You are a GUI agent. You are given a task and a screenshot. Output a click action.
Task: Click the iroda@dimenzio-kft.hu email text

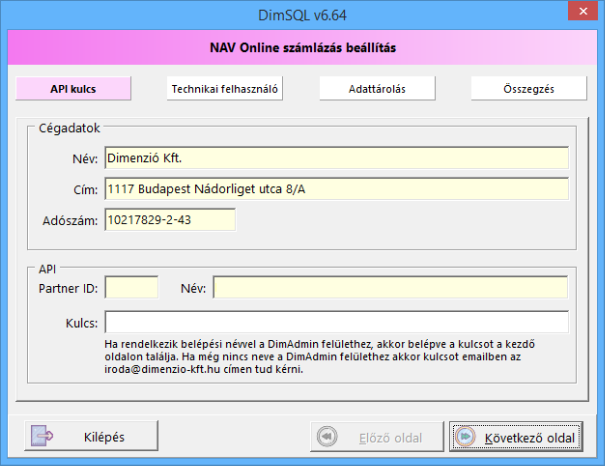[162, 369]
